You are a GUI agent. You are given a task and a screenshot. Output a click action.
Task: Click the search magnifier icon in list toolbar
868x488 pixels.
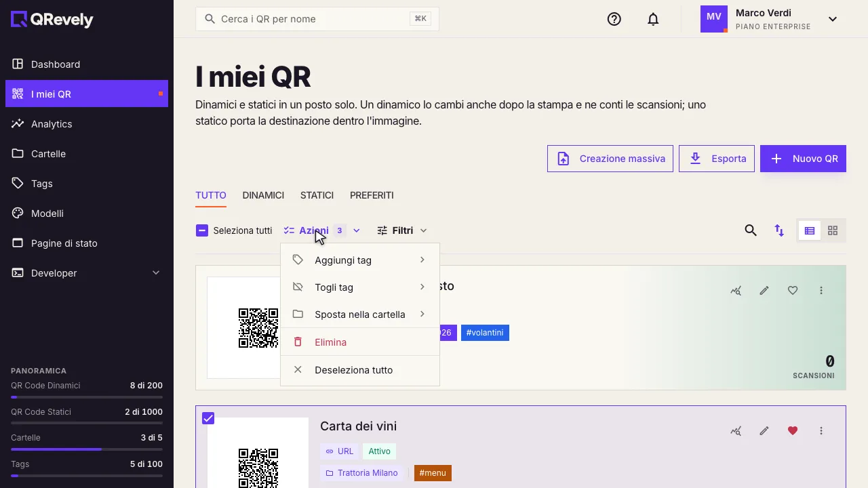[751, 230]
